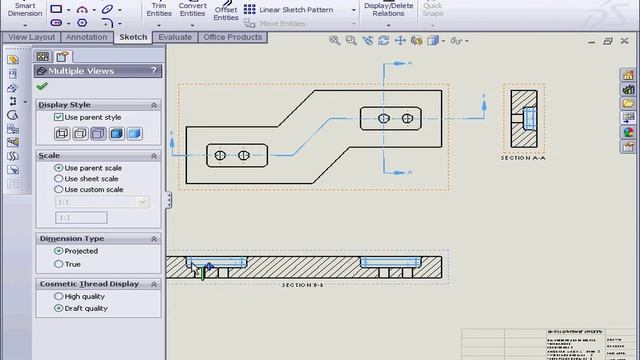
Task: Click the Rotate/Rebuild view icon
Action: pyautogui.click(x=383, y=40)
